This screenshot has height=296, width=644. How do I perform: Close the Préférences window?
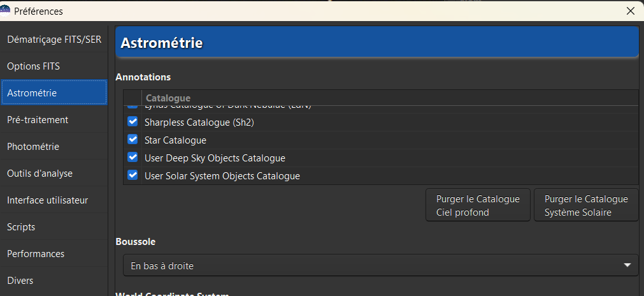click(630, 11)
